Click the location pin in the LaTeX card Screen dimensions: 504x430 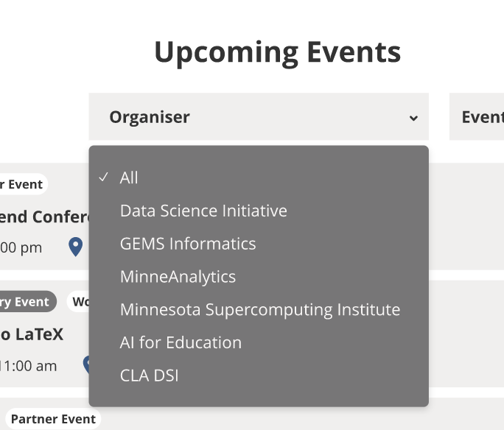tap(86, 364)
